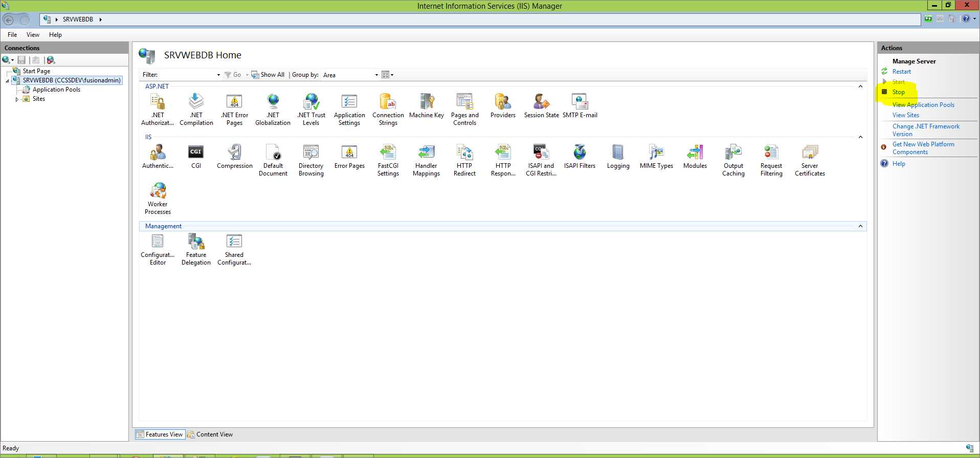The height and width of the screenshot is (458, 980).
Task: Open Configuration Editor feature
Action: [x=158, y=249]
